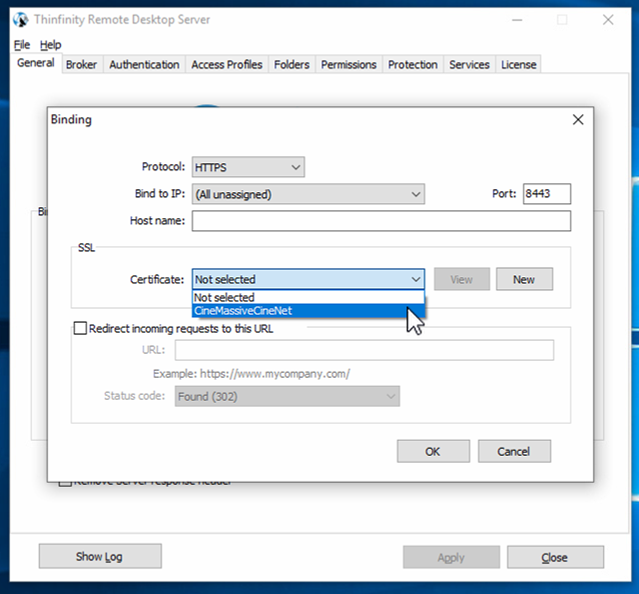Click the Thinfinity globe icon in title bar
This screenshot has height=594, width=639.
pos(20,20)
